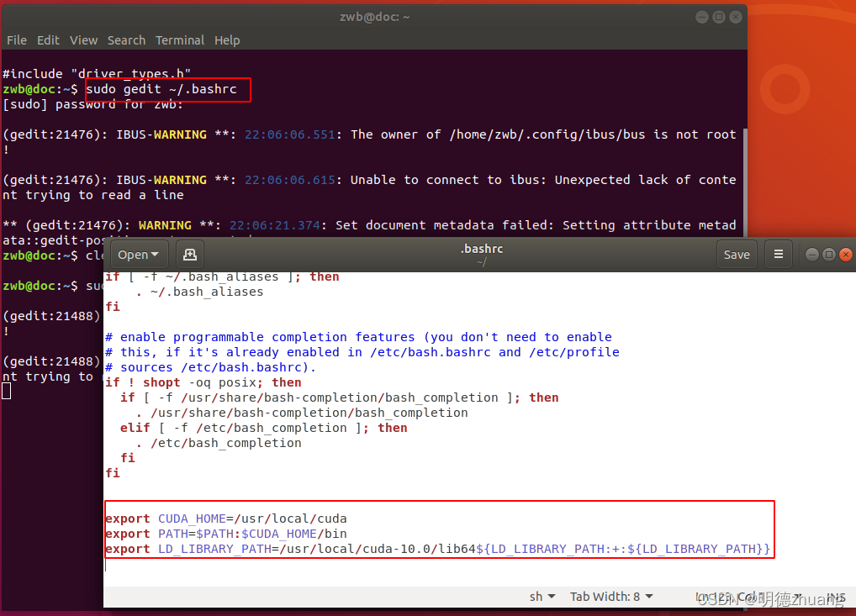This screenshot has width=856, height=616.
Task: Save the .bashrc file
Action: point(737,255)
